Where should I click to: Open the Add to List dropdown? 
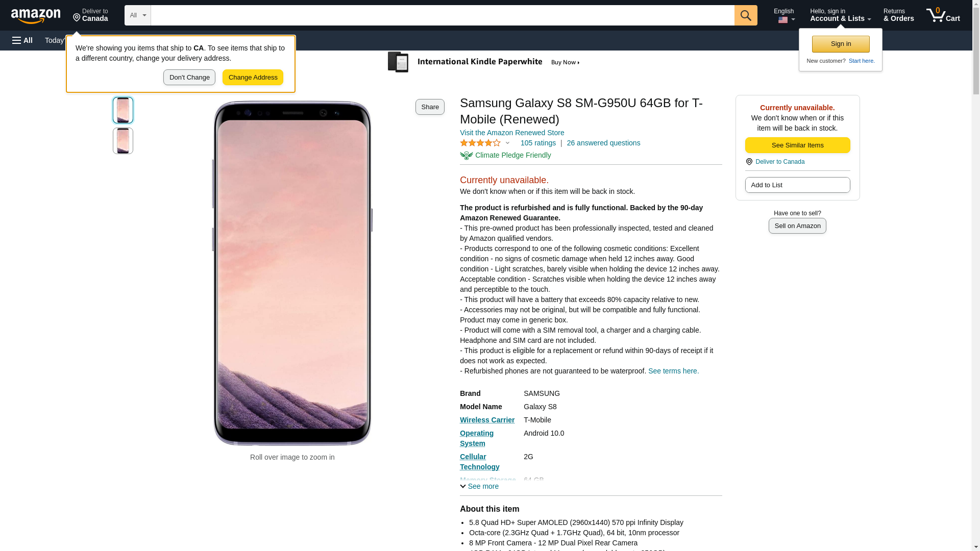tap(797, 185)
